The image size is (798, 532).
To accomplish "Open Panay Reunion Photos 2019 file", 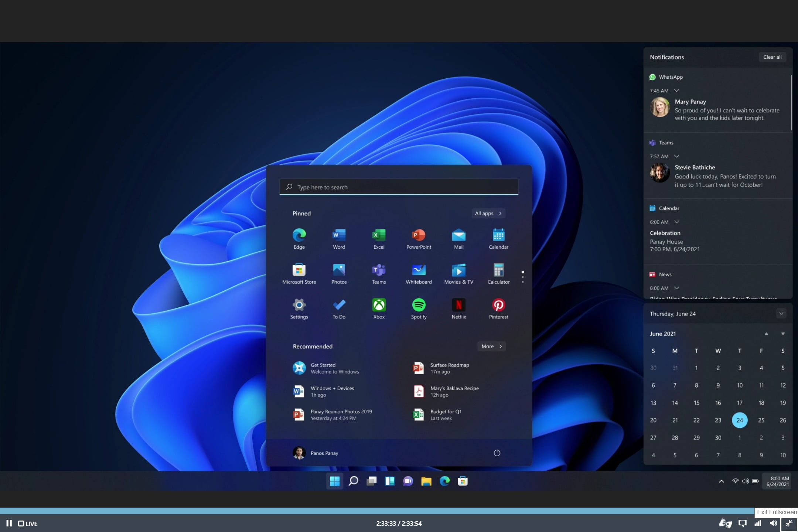I will coord(332,415).
